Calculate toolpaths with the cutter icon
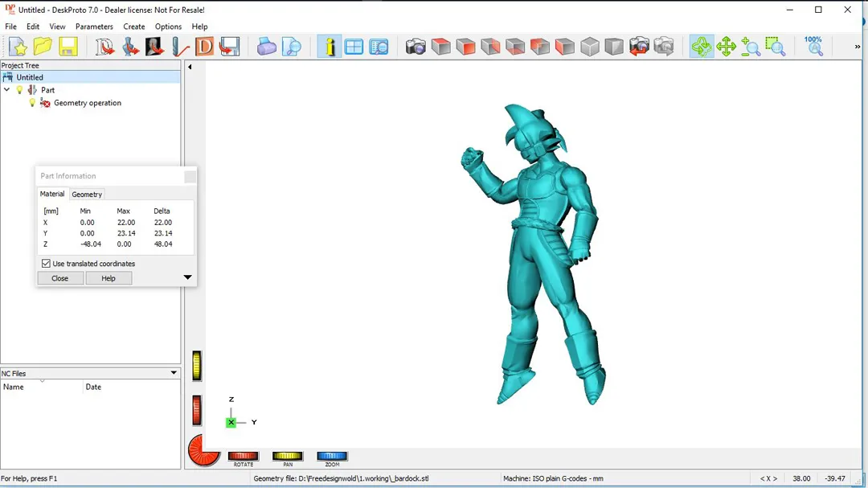Image resolution: width=868 pixels, height=488 pixels. coord(180,47)
